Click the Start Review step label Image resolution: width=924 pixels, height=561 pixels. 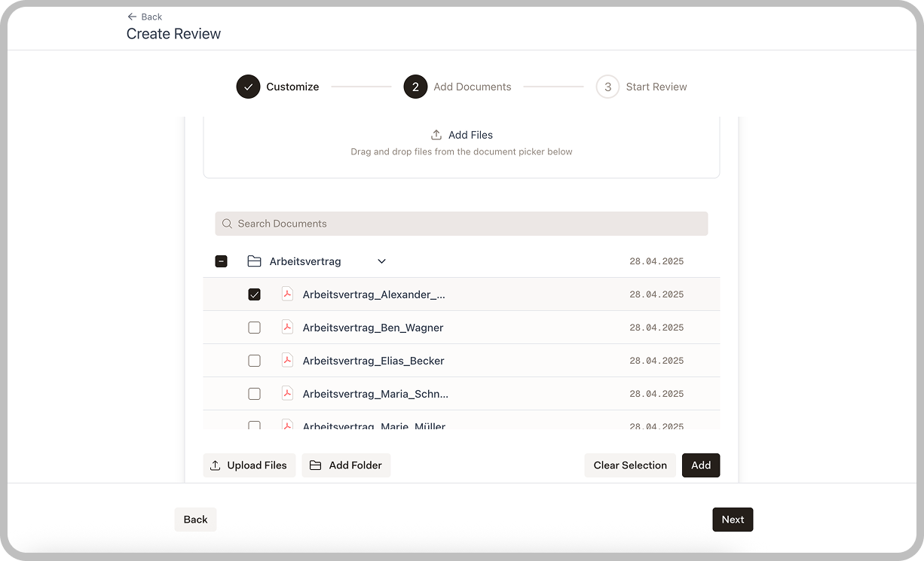coord(656,87)
